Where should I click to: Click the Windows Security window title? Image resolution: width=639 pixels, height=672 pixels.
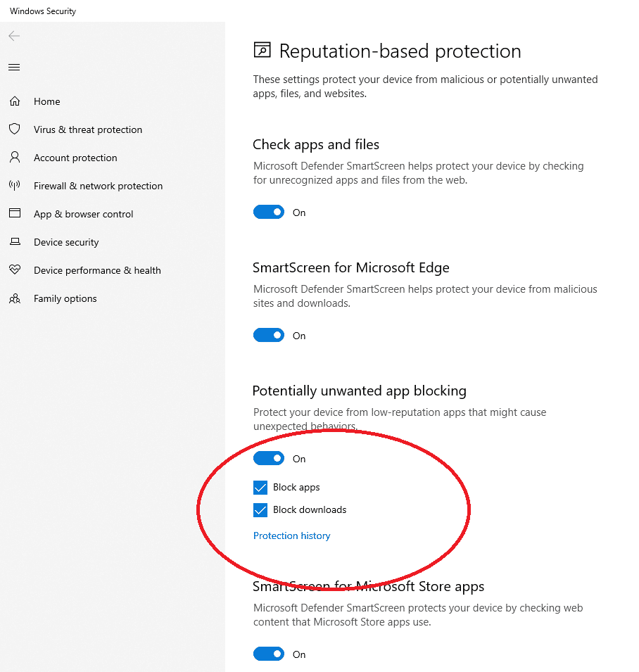43,11
